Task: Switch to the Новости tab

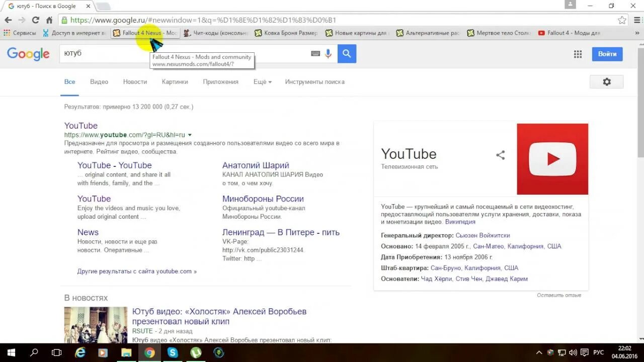Action: click(x=135, y=82)
